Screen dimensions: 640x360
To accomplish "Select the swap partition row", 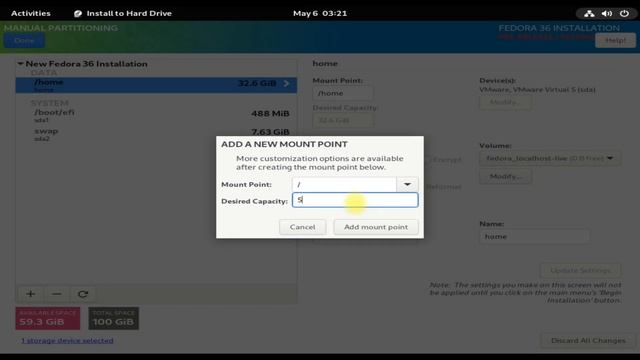I will (156, 134).
